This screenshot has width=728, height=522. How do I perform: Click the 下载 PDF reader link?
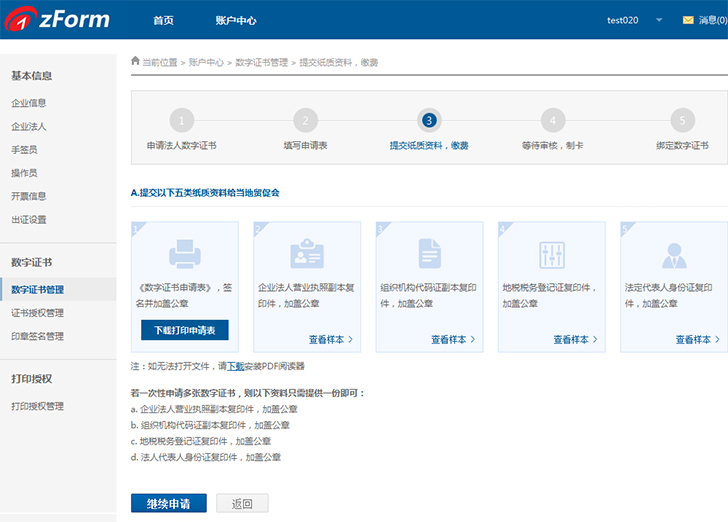[x=235, y=367]
